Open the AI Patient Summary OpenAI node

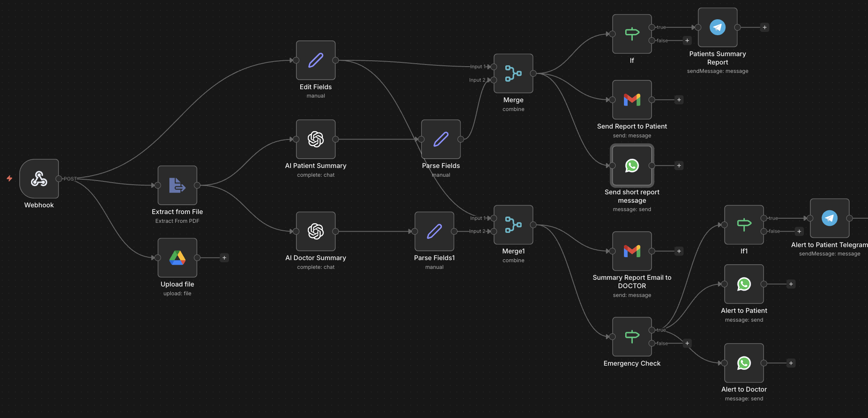[316, 139]
